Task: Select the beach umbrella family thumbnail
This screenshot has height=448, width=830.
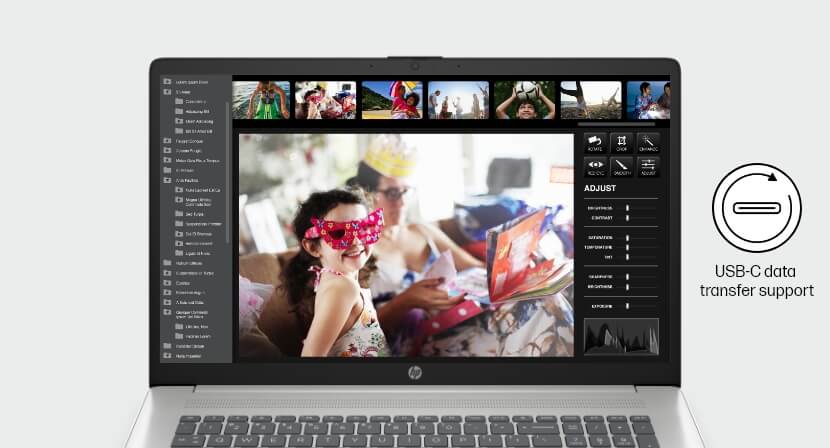Action: click(x=391, y=100)
